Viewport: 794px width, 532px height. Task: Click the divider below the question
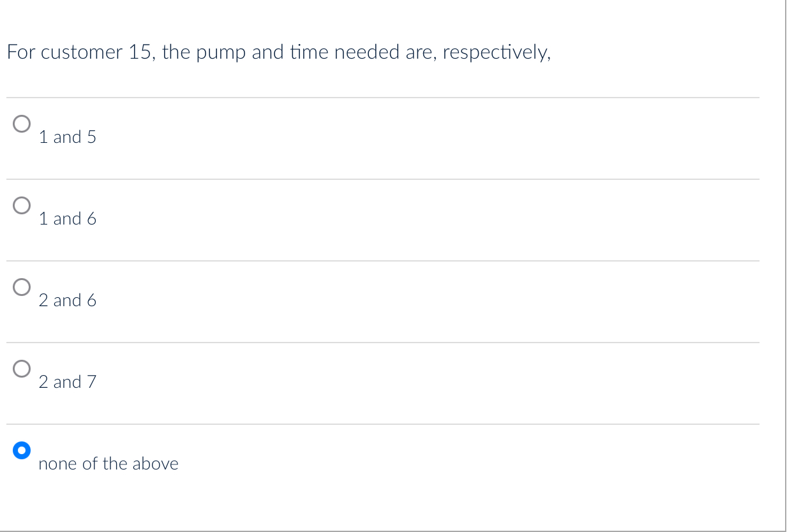coord(382,96)
